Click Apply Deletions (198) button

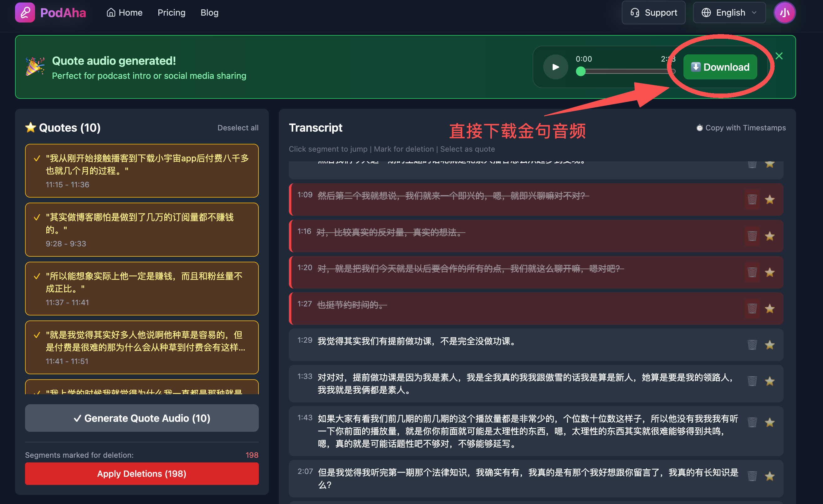click(142, 474)
